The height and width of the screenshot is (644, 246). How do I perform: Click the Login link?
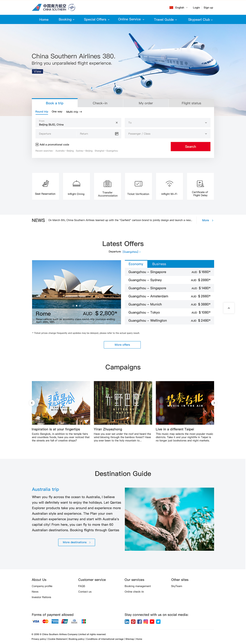(196, 7)
